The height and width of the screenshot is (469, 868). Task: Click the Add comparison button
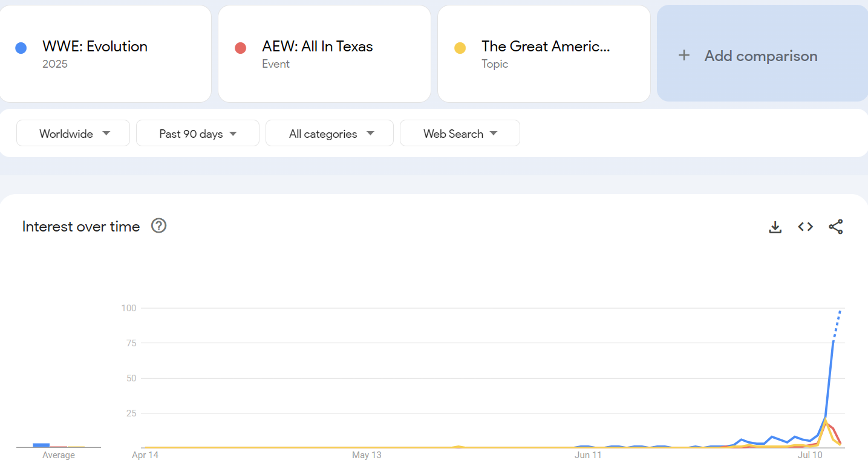[x=761, y=56]
